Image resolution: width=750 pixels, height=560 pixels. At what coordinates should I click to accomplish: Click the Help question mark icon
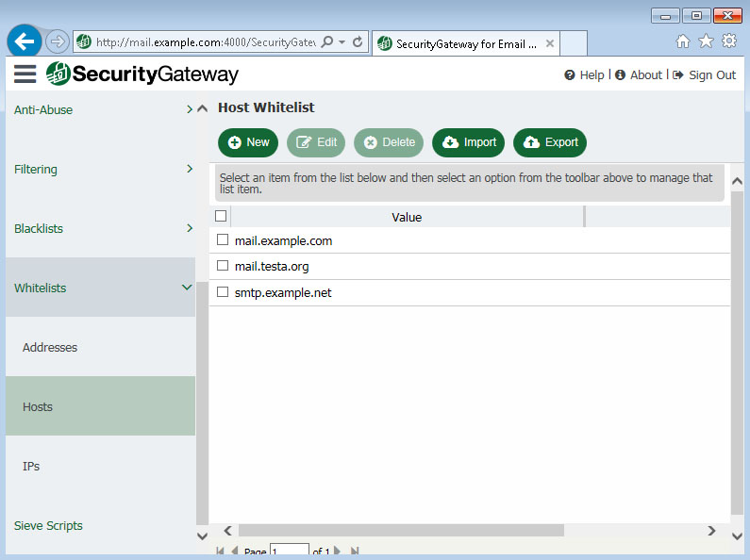tap(569, 75)
